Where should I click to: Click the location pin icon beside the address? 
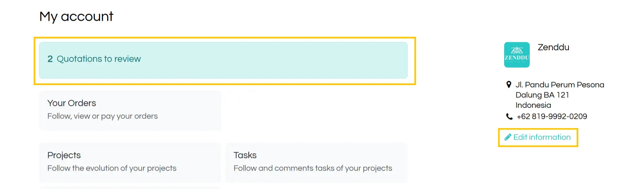509,84
